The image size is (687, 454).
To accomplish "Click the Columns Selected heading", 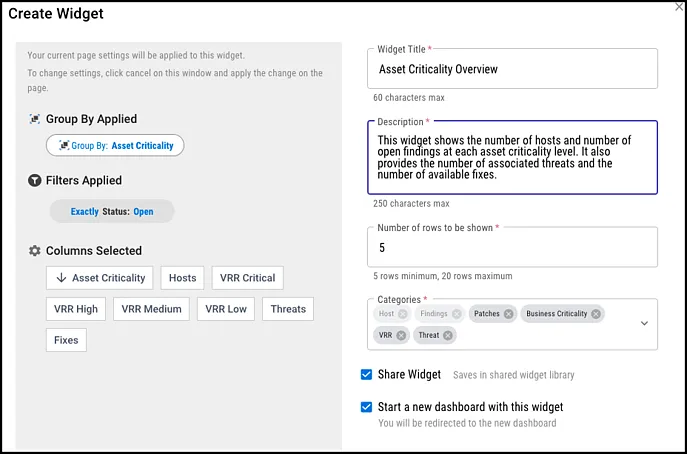I will [x=94, y=251].
